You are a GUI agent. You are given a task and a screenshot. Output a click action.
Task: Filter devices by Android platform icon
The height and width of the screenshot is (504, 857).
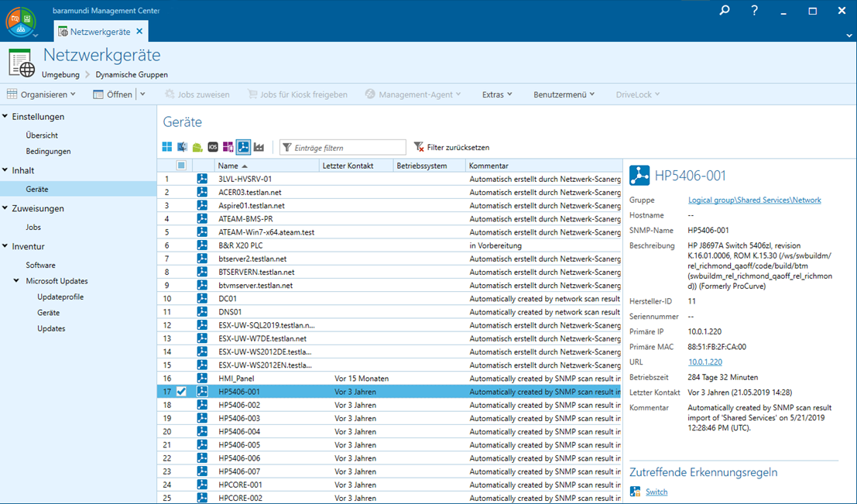pos(198,147)
